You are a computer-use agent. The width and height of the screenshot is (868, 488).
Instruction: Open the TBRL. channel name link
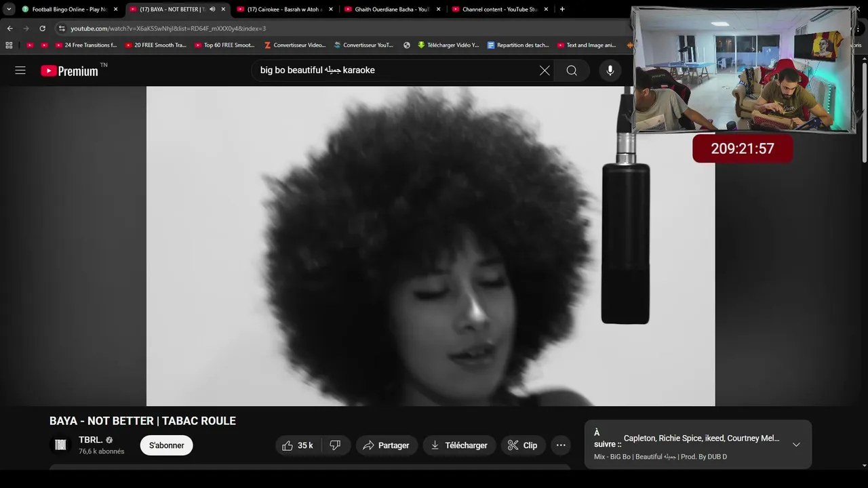pos(90,440)
